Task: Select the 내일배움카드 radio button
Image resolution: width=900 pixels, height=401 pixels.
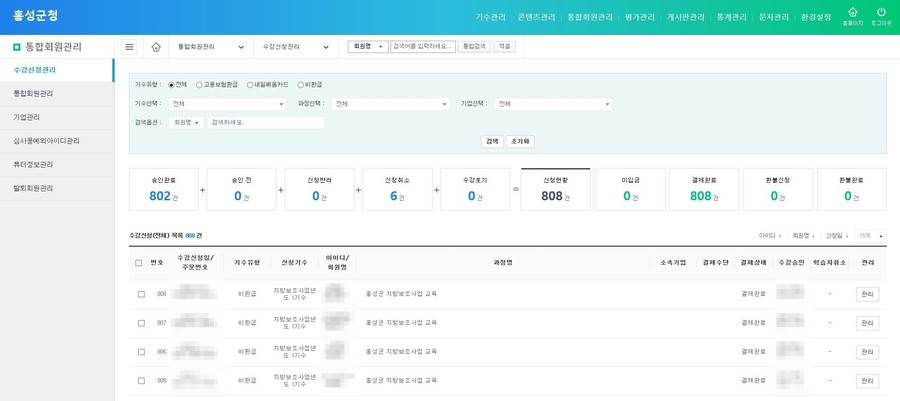Action: click(250, 85)
